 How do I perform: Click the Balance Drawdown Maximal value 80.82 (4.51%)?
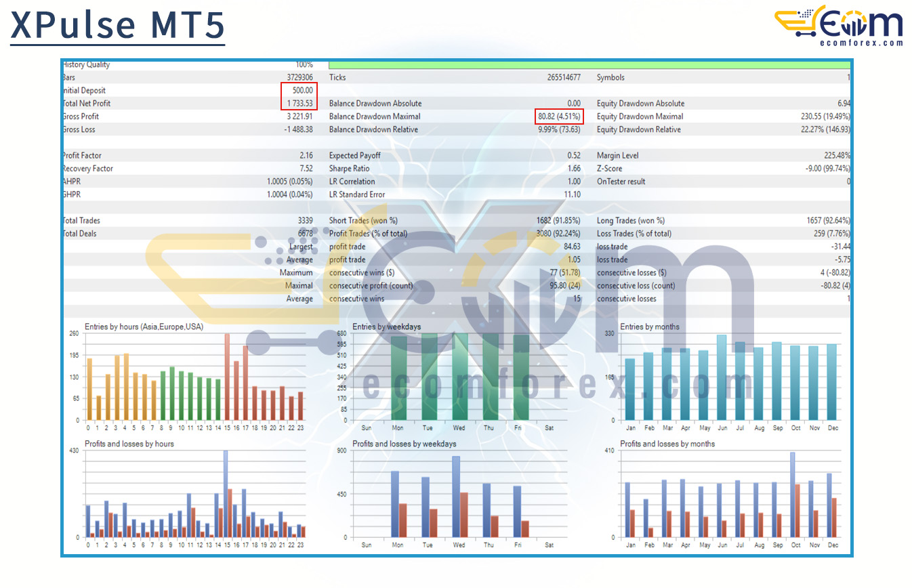tap(559, 117)
